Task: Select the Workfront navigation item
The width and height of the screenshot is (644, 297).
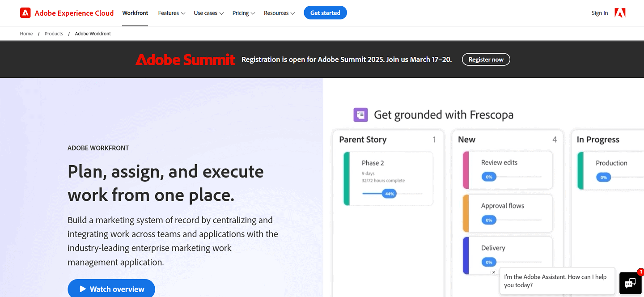Action: (x=135, y=13)
